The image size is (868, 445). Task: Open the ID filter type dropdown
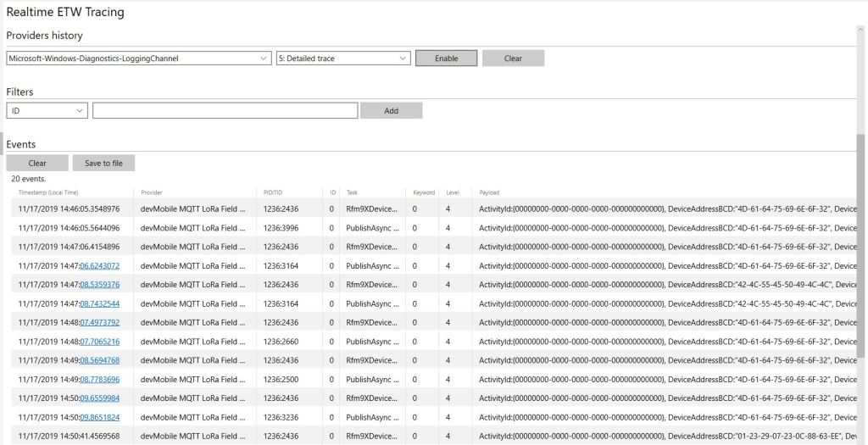click(47, 110)
